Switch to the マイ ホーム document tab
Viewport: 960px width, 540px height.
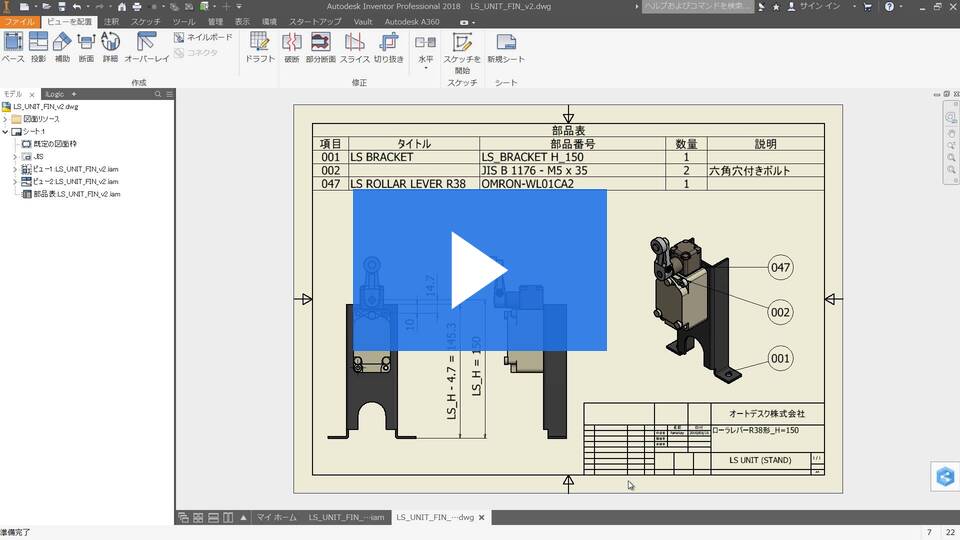click(x=276, y=517)
